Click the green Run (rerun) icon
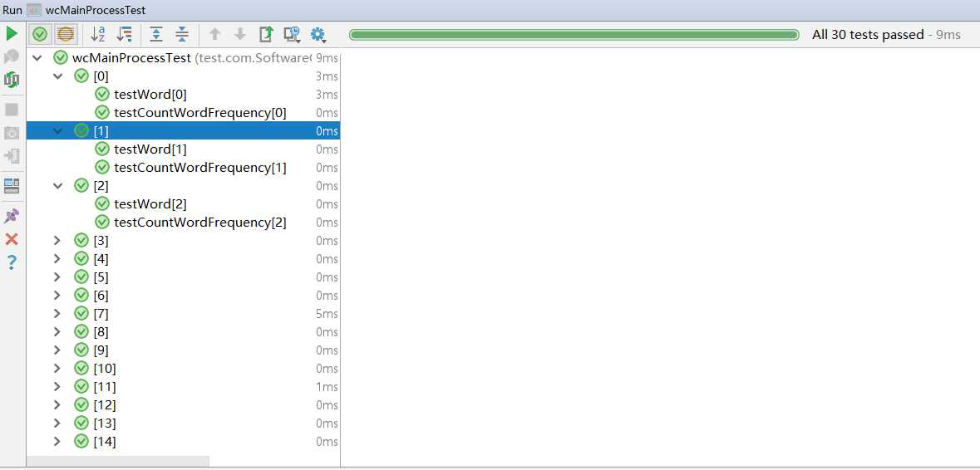Screen dimensions: 980x470 [x=12, y=34]
